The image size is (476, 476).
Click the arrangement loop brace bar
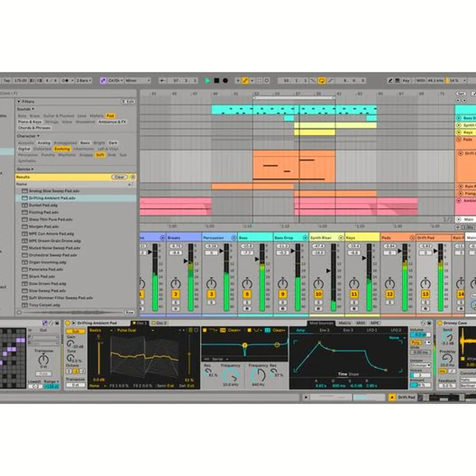[294, 97]
